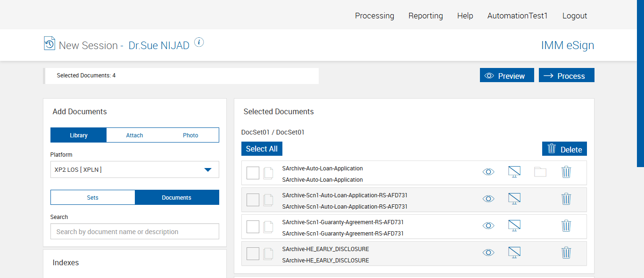Click the Process button
Screen dimensions: 644x278
point(566,76)
